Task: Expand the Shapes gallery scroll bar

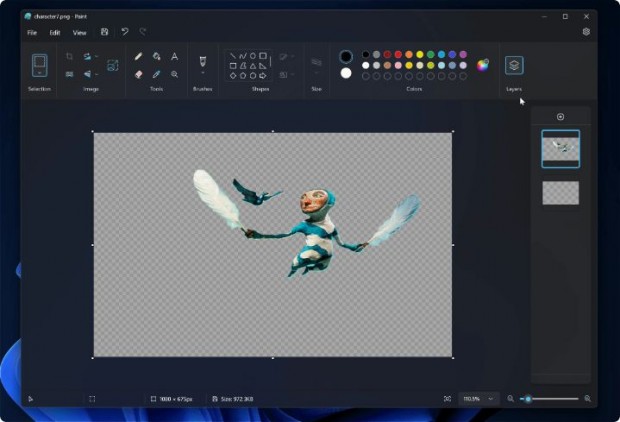Action: click(270, 61)
